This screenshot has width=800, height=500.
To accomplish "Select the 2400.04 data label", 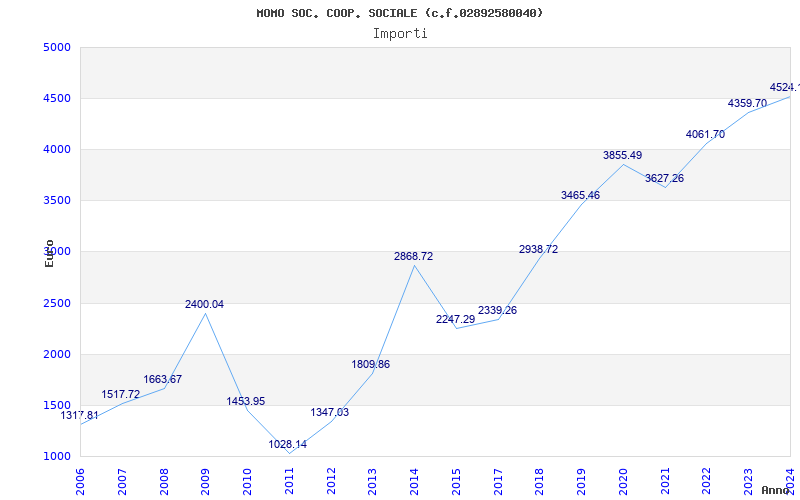I will 204,304.
